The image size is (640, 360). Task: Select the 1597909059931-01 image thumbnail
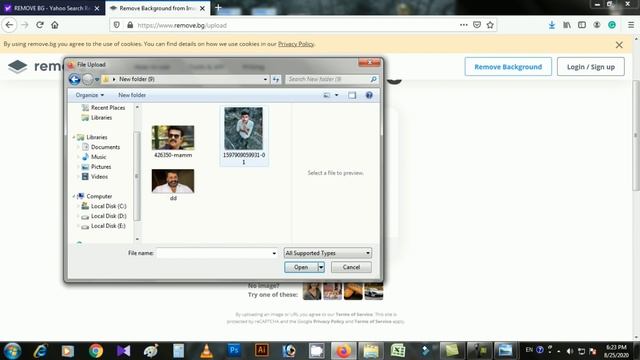click(244, 128)
